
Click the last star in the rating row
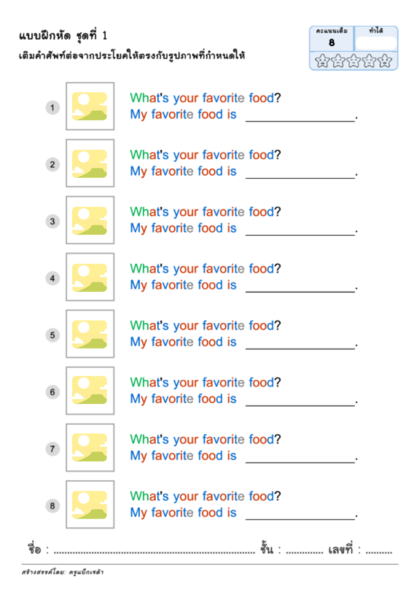(x=385, y=61)
